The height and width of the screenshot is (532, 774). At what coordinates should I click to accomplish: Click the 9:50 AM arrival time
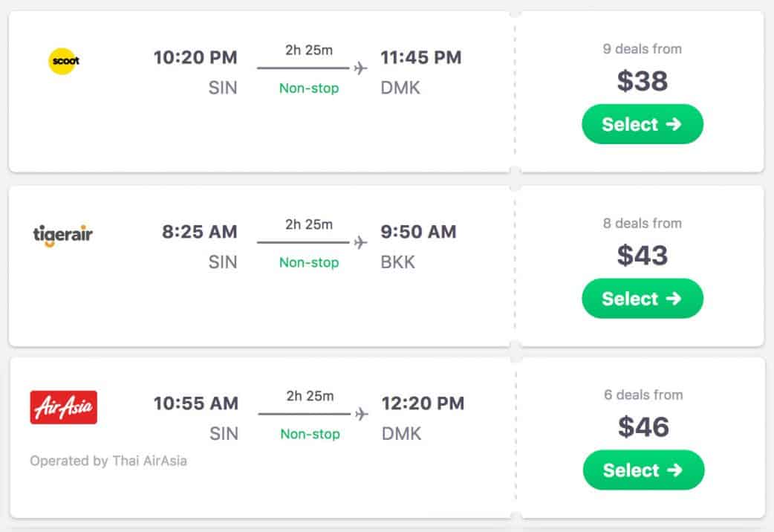[x=418, y=232]
